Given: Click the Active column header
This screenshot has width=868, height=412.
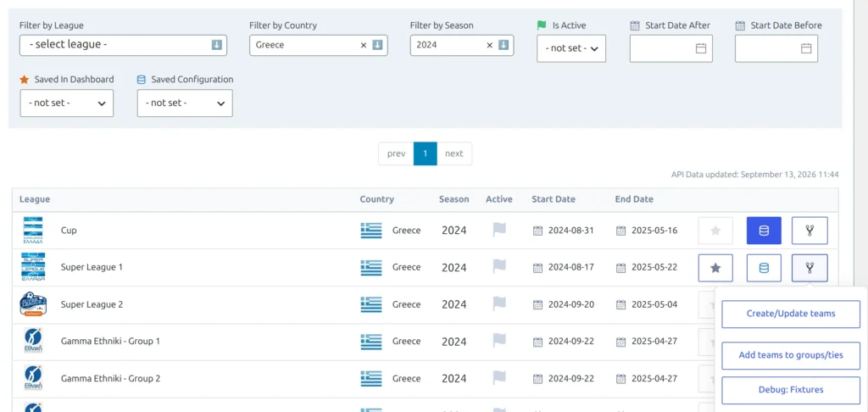Looking at the screenshot, I should point(499,199).
